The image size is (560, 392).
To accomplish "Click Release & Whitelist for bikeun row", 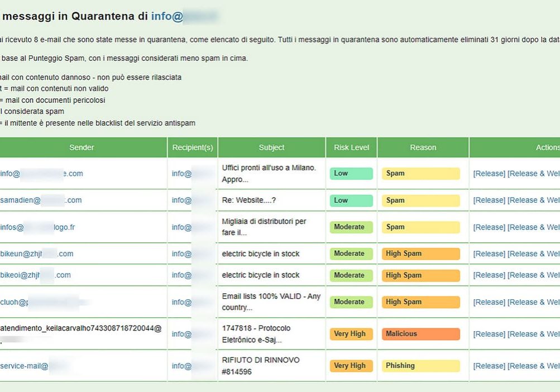I will tap(534, 254).
